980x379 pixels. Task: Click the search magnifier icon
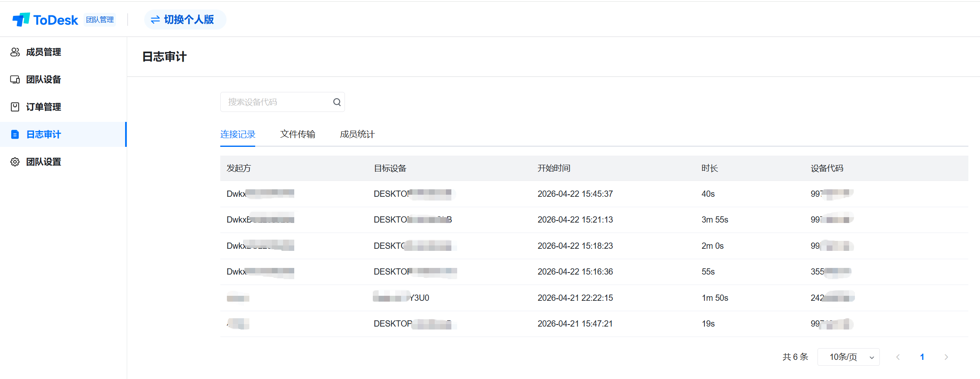[x=337, y=102]
